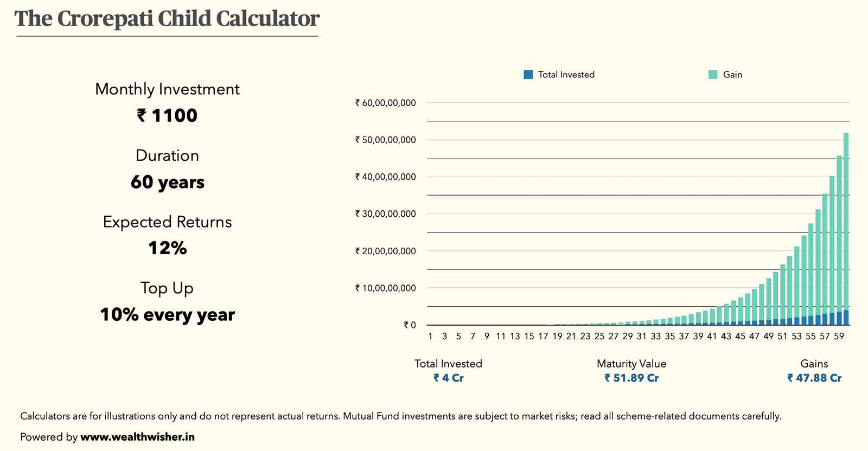868x451 pixels.
Task: Click the x-axis label 31
Action: tap(641, 336)
